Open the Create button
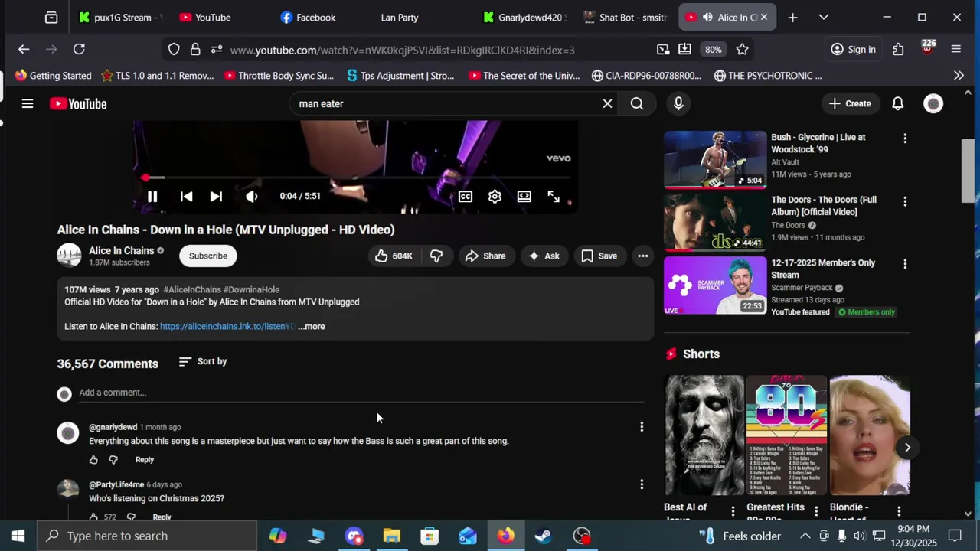The height and width of the screenshot is (551, 980). coord(850,104)
